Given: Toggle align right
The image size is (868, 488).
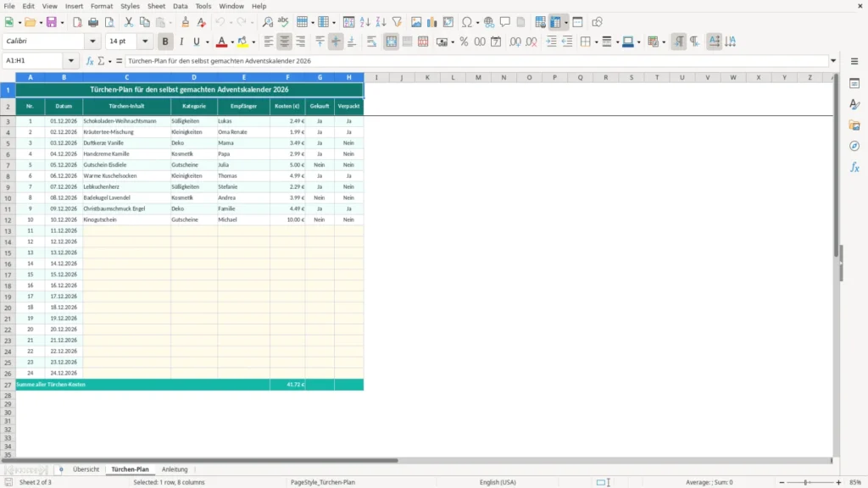Looking at the screenshot, I should point(301,42).
